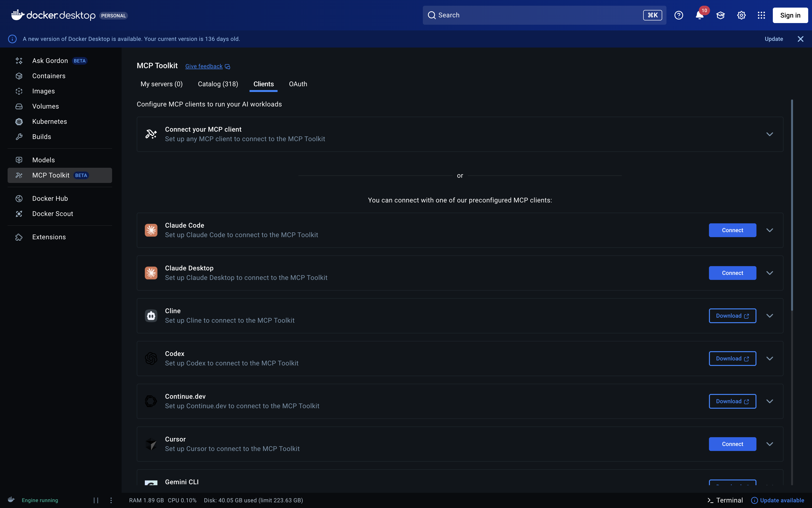Open Settings gear icon in header
The height and width of the screenshot is (508, 812).
click(741, 15)
